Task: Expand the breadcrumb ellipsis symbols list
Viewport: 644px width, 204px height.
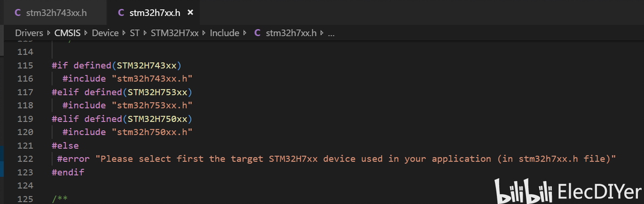Action: pos(331,33)
